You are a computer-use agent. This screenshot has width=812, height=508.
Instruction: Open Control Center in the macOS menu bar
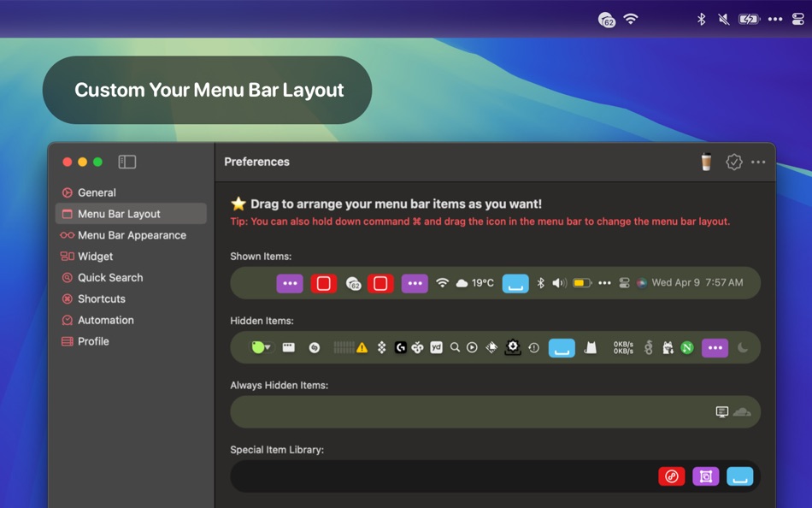[798, 19]
